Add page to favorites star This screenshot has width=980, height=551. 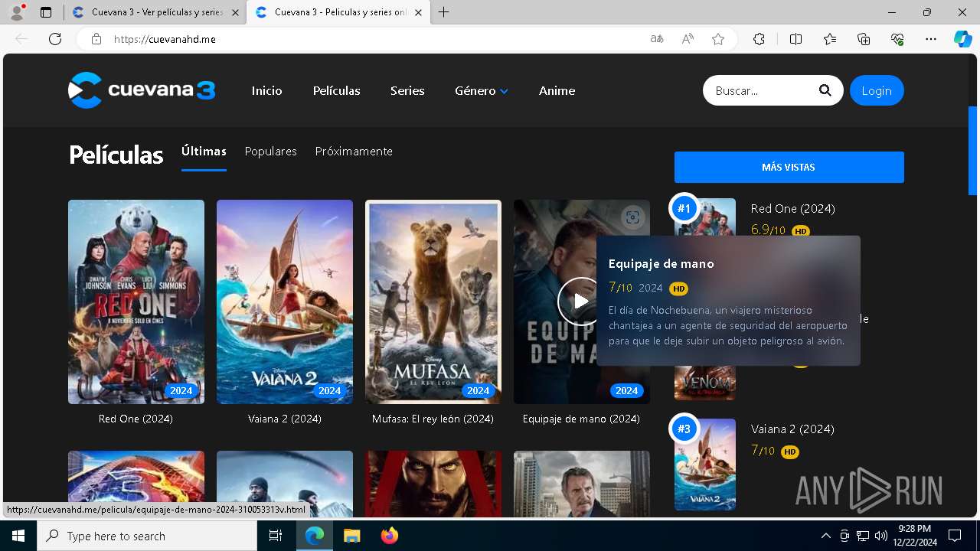[x=718, y=39]
